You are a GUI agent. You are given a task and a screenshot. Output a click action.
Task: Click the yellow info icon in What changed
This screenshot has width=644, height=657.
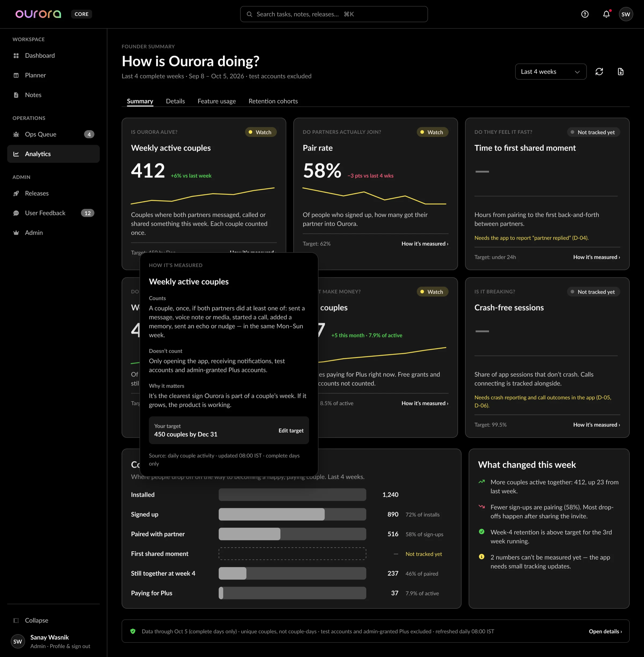pos(482,557)
